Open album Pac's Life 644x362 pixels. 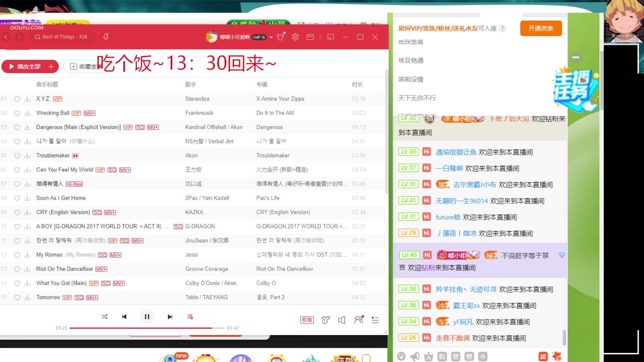268,198
